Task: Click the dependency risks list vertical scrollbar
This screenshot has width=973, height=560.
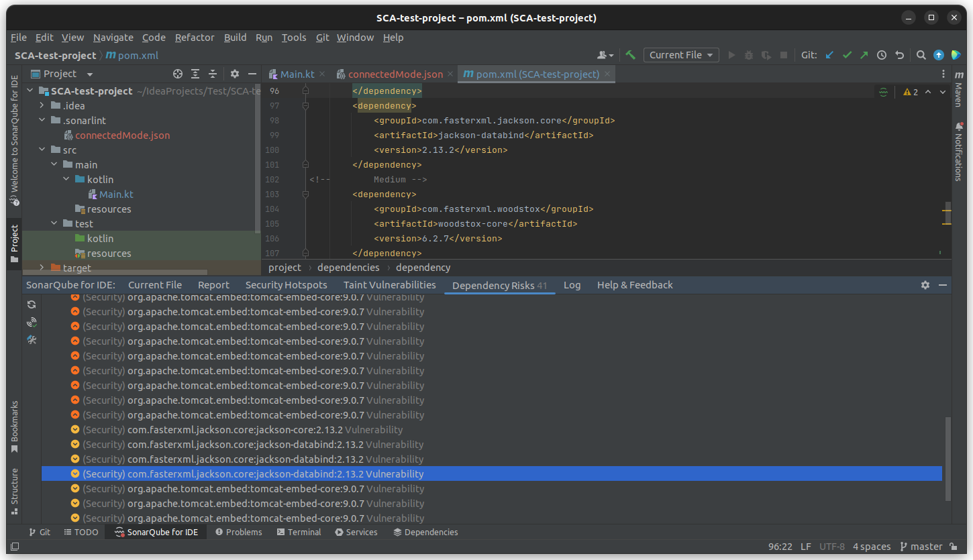Action: point(948,459)
